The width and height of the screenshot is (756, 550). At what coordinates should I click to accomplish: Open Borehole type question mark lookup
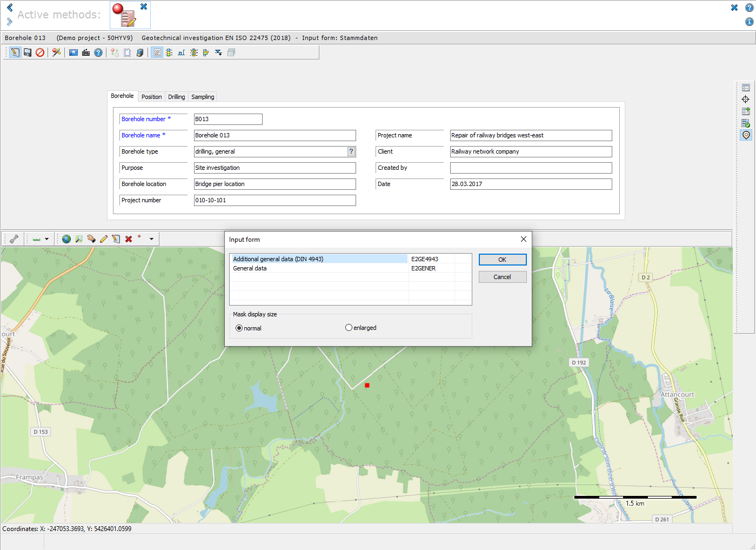pos(351,151)
